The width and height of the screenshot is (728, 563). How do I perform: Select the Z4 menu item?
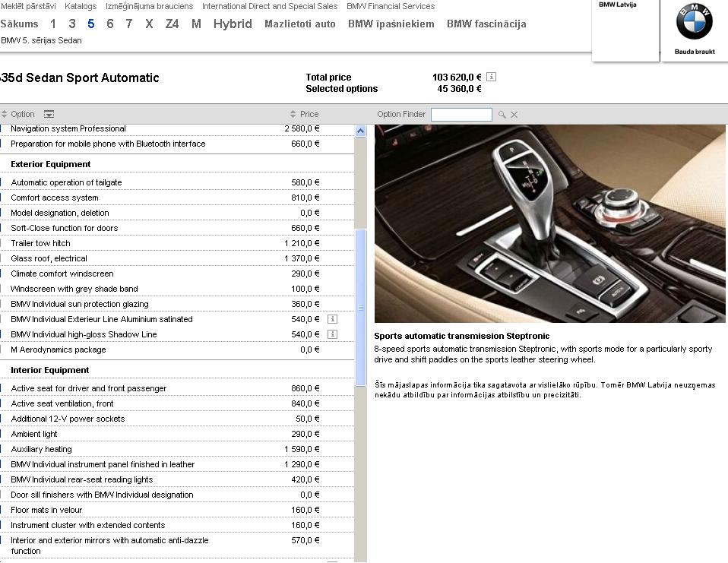173,24
